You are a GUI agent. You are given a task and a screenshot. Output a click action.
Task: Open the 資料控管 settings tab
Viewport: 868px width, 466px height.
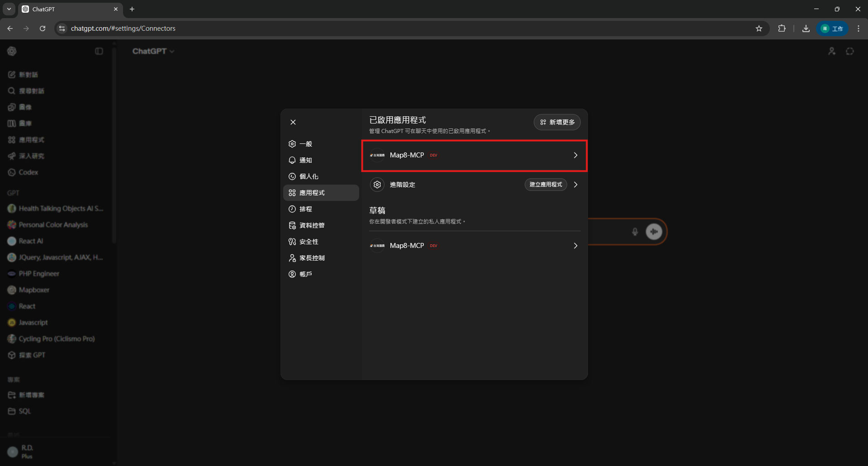click(x=321, y=225)
